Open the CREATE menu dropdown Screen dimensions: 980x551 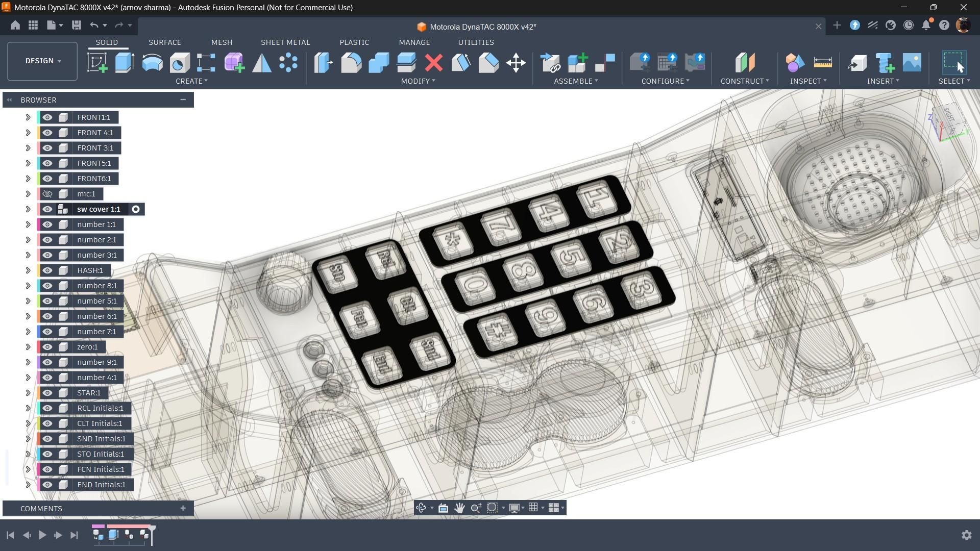[191, 81]
